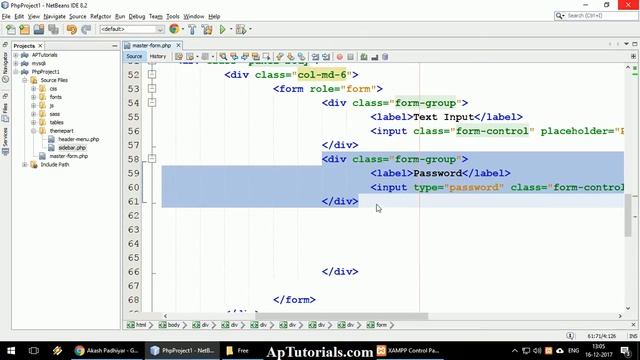Expand the fonts folder
Screen dimensions: 640x360
pos(33,97)
